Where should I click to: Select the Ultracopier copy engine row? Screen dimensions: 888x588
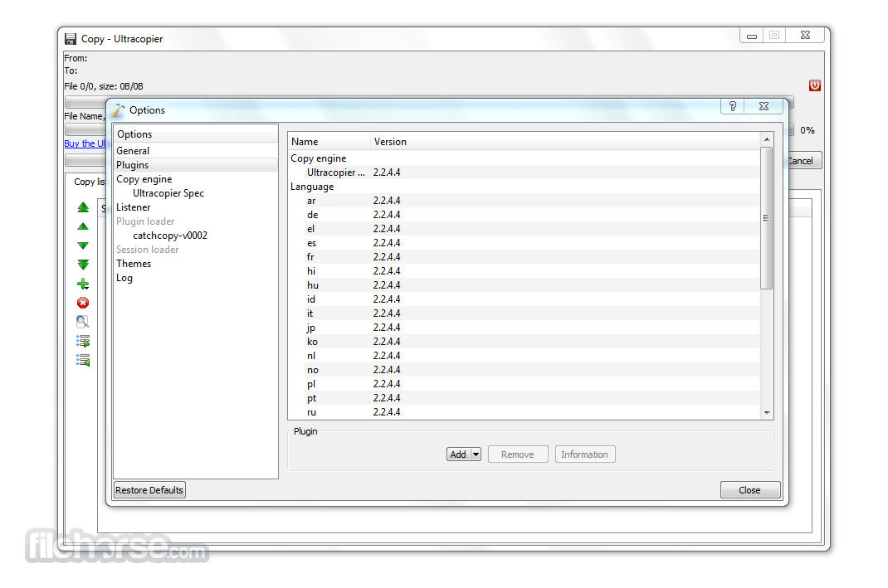(524, 172)
